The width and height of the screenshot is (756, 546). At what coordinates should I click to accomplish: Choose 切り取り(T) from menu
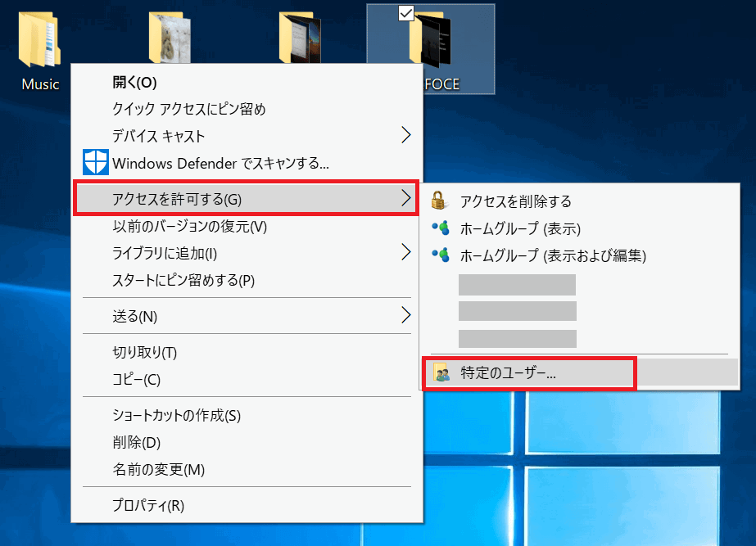pos(247,353)
